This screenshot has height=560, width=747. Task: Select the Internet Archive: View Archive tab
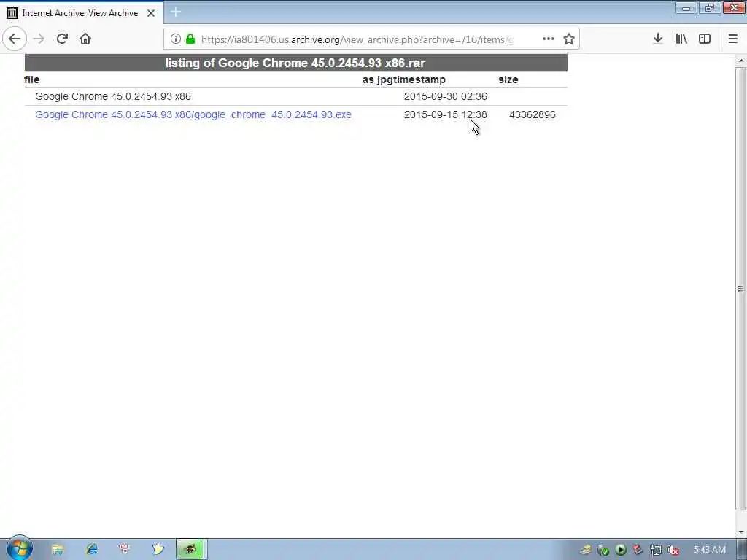click(82, 13)
